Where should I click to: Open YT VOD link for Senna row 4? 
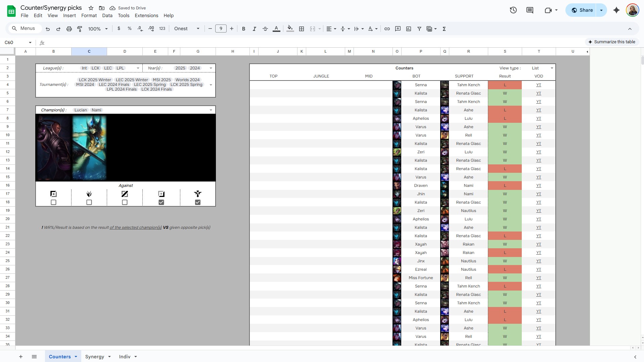[x=539, y=85]
